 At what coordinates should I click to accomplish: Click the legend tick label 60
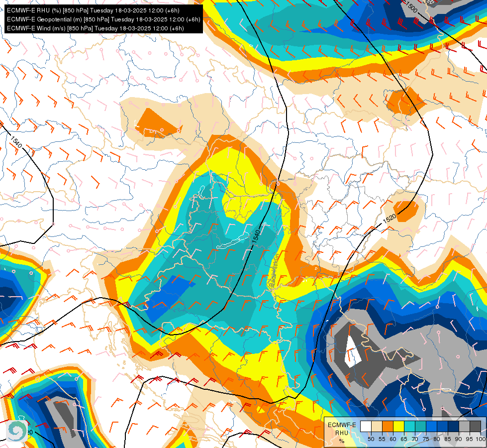point(393,439)
